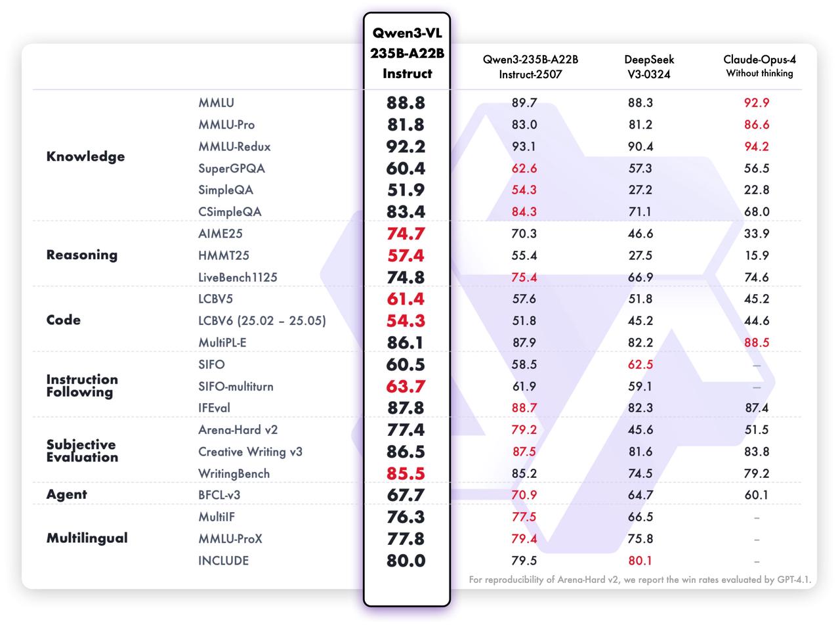
Task: Click the Subjective Evaluation category label
Action: tap(82, 451)
